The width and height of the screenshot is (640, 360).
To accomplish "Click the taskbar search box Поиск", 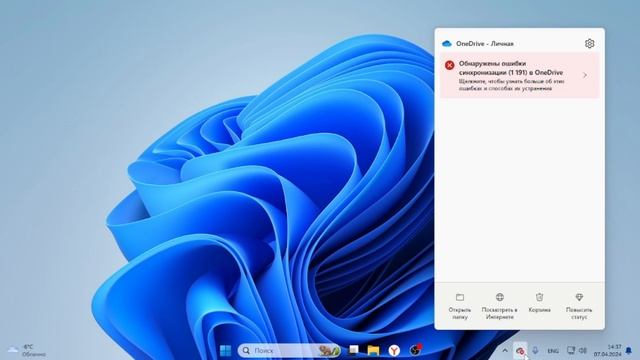I will tap(289, 351).
